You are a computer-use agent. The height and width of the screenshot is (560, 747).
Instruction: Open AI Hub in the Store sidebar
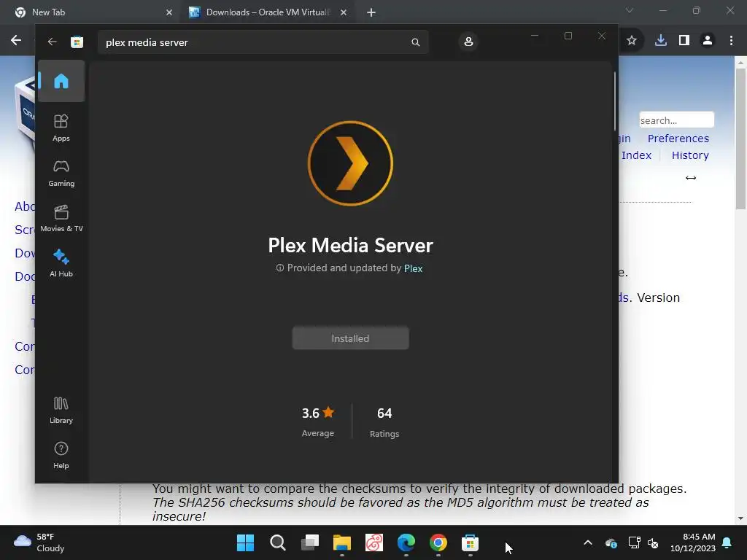(x=61, y=263)
